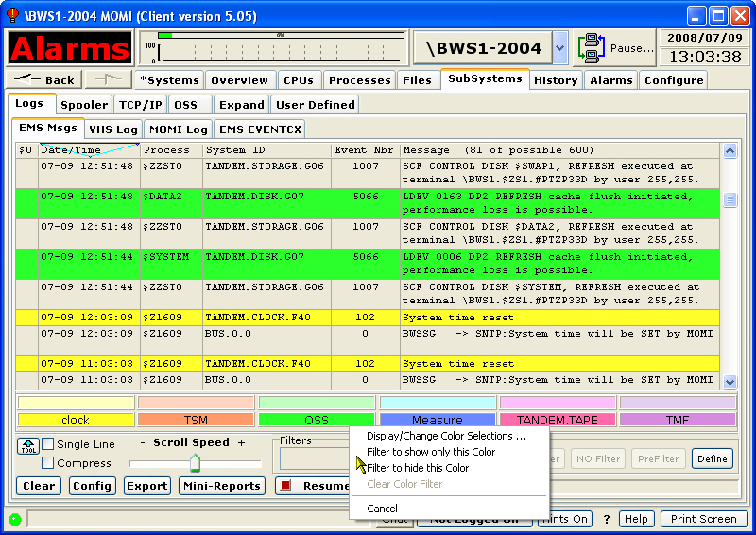This screenshot has height=535, width=756.
Task: Click the Scroll Speed slider handle
Action: [195, 463]
